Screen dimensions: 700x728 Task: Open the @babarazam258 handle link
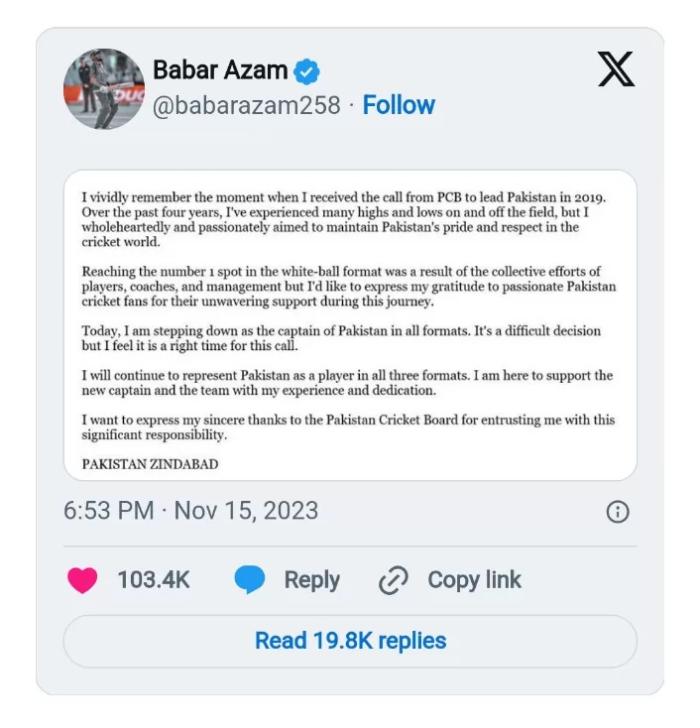pyautogui.click(x=246, y=105)
